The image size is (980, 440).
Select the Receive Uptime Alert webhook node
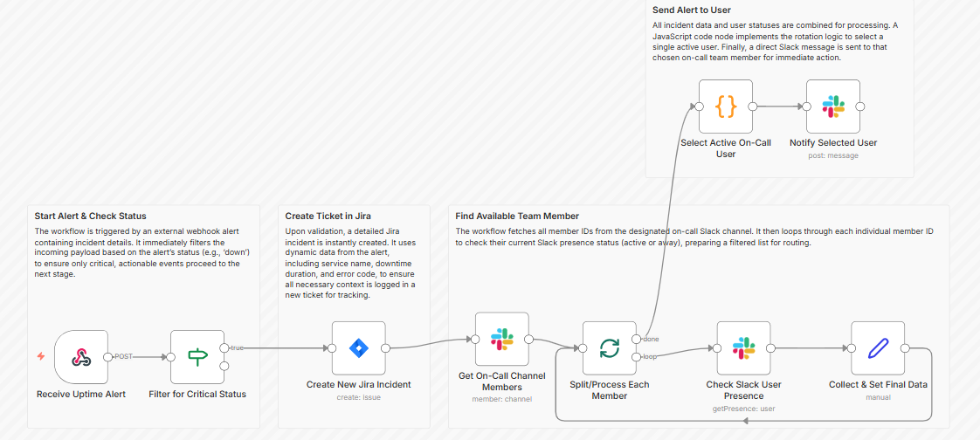81,357
